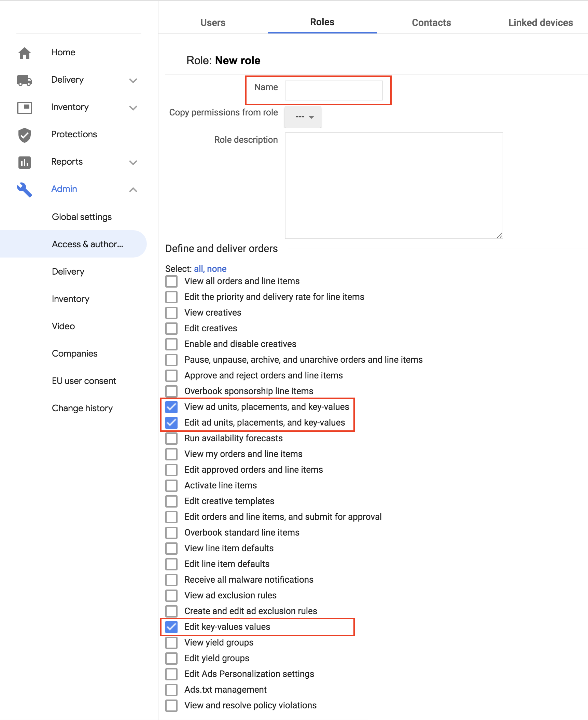
Task: Select Access & authorization under Admin
Action: coord(73,244)
